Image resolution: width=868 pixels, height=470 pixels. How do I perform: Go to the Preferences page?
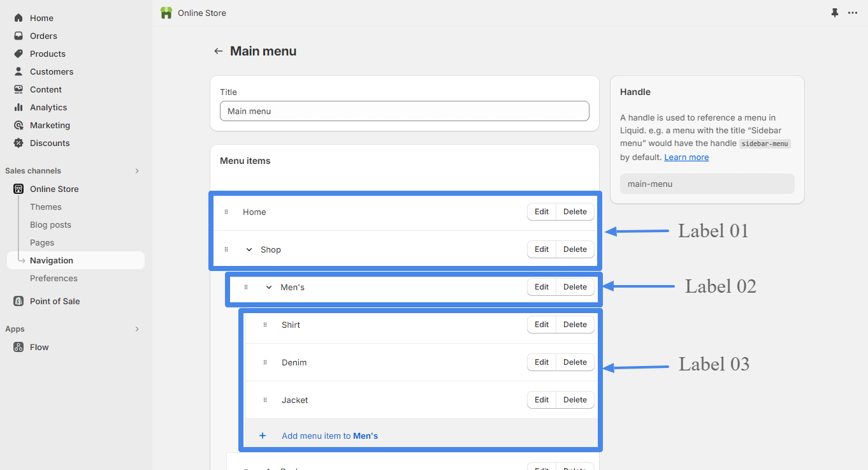click(x=54, y=278)
